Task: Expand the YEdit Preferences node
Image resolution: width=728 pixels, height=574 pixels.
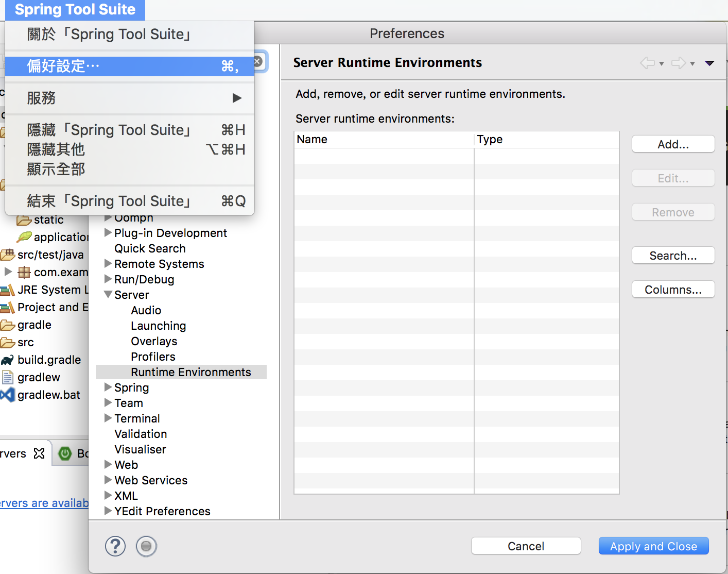Action: point(108,511)
